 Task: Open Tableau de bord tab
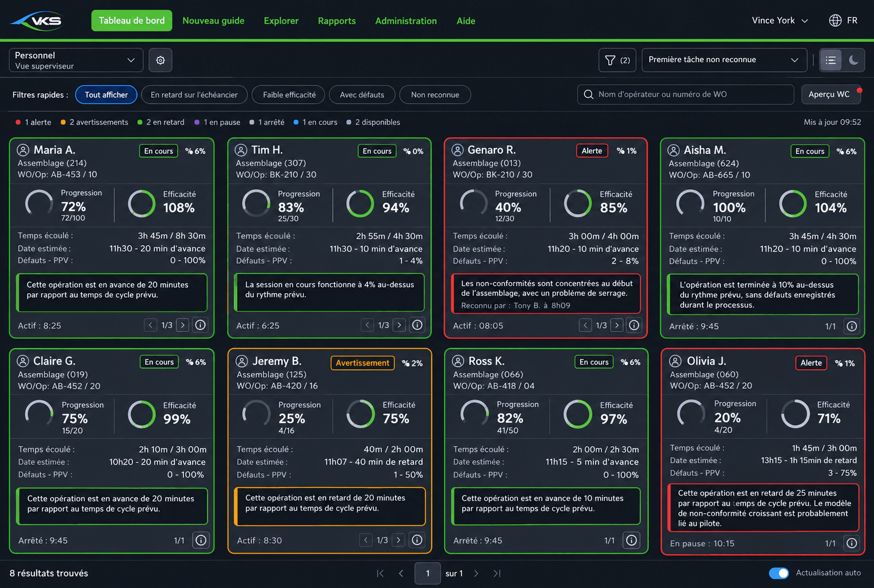pos(131,21)
